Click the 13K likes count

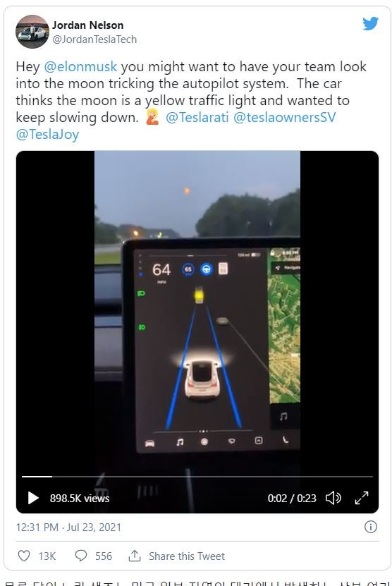pyautogui.click(x=47, y=556)
